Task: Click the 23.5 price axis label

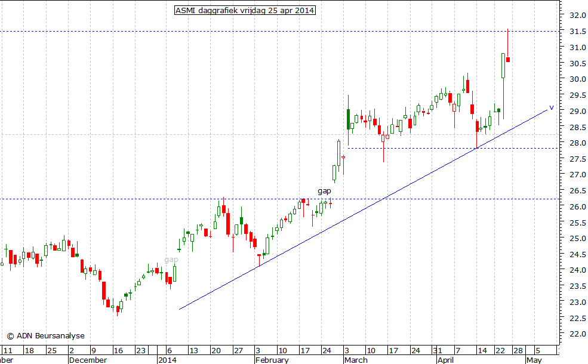Action: tap(577, 286)
